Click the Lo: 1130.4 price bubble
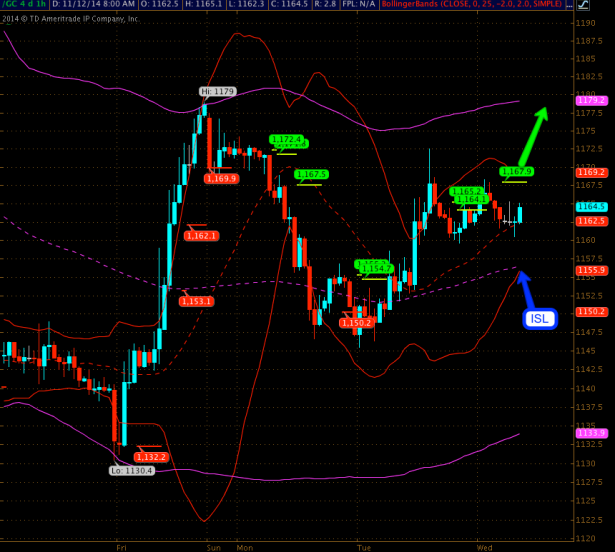615x552 pixels. coord(132,469)
